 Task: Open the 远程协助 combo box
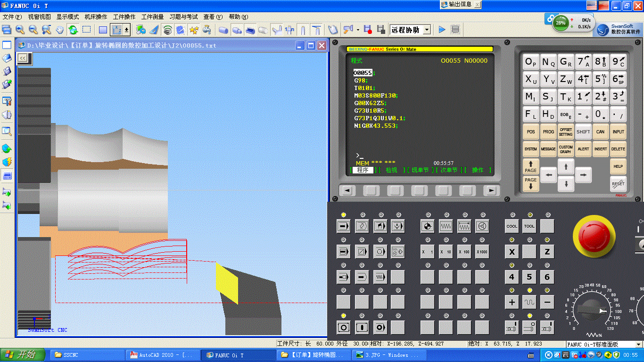[x=410, y=30]
